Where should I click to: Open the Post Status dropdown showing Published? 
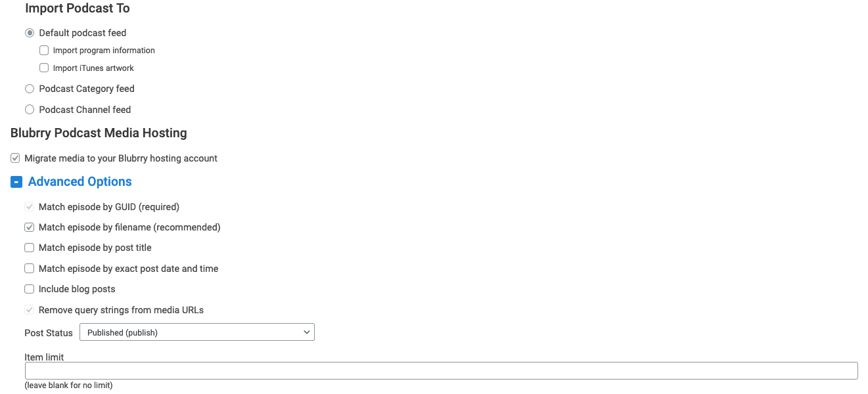click(x=197, y=332)
